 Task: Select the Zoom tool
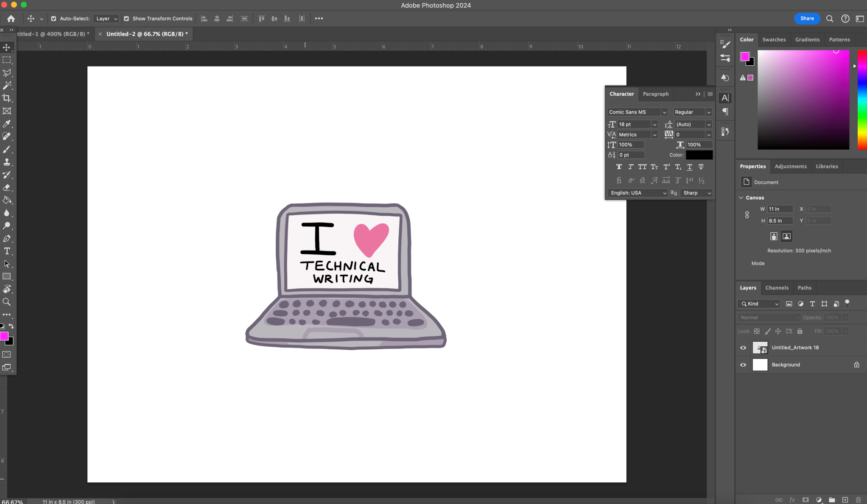coord(7,302)
